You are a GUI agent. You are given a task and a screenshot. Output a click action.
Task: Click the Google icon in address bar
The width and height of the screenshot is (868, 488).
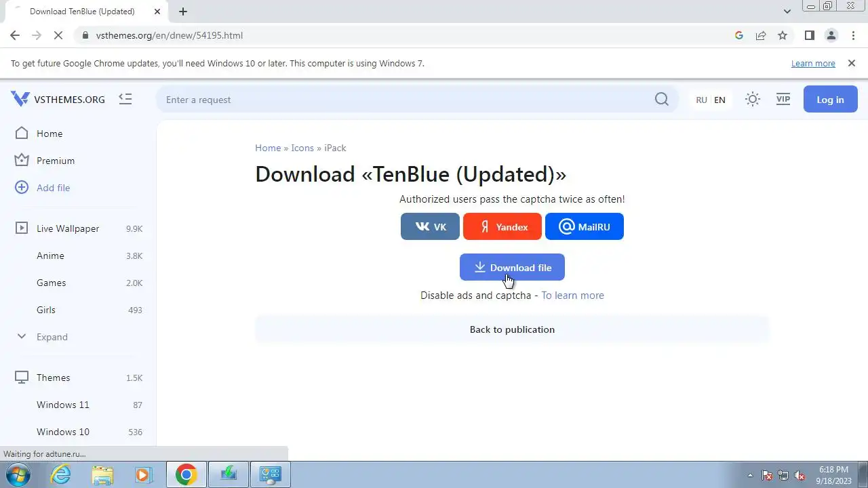(739, 35)
